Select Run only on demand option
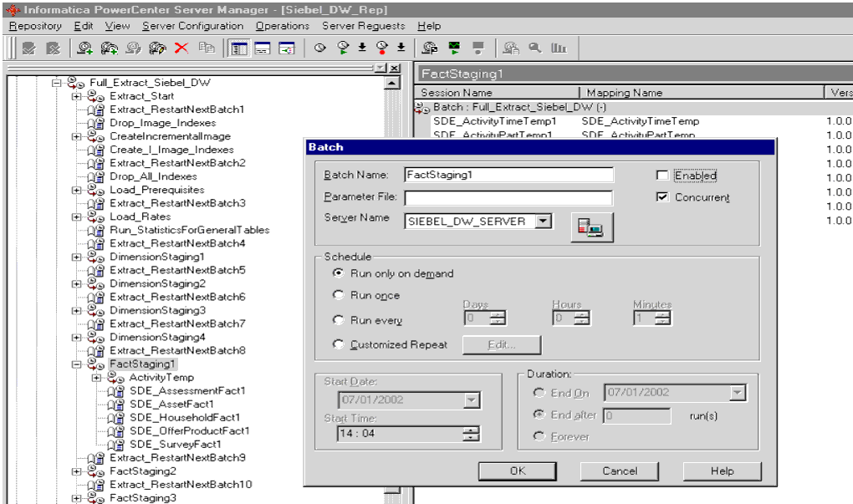This screenshot has width=853, height=504. pyautogui.click(x=339, y=273)
